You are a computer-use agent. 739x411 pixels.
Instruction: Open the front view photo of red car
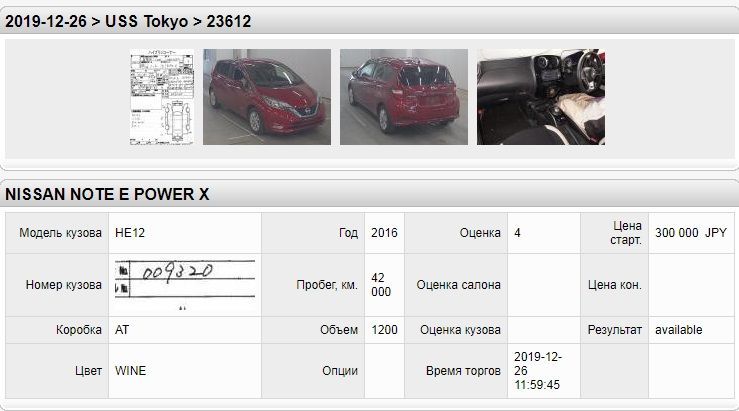267,97
